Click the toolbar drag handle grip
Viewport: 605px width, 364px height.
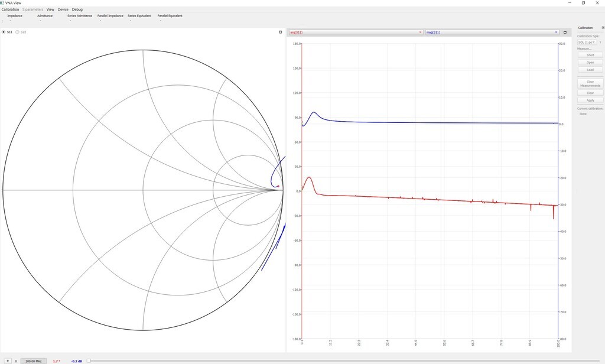(2, 21)
